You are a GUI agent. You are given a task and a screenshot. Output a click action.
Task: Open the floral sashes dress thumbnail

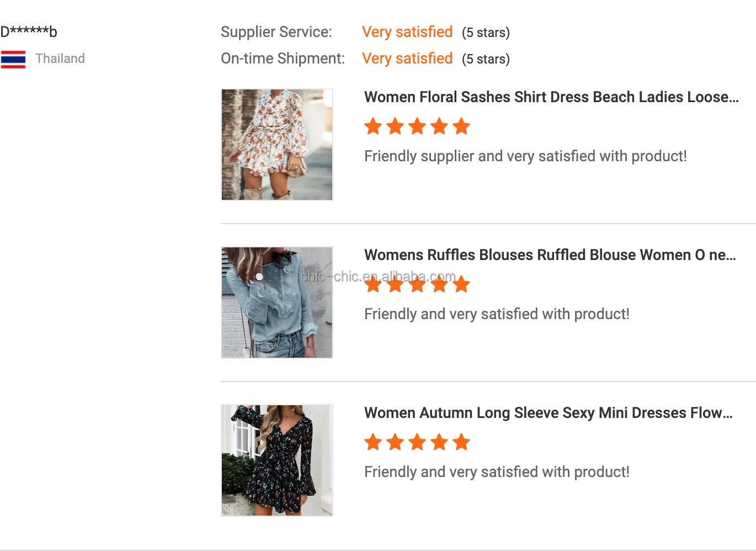click(x=277, y=145)
